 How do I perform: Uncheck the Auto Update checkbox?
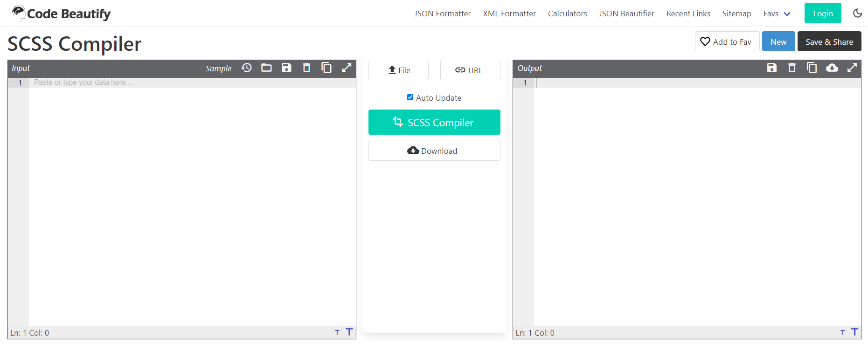(x=410, y=97)
